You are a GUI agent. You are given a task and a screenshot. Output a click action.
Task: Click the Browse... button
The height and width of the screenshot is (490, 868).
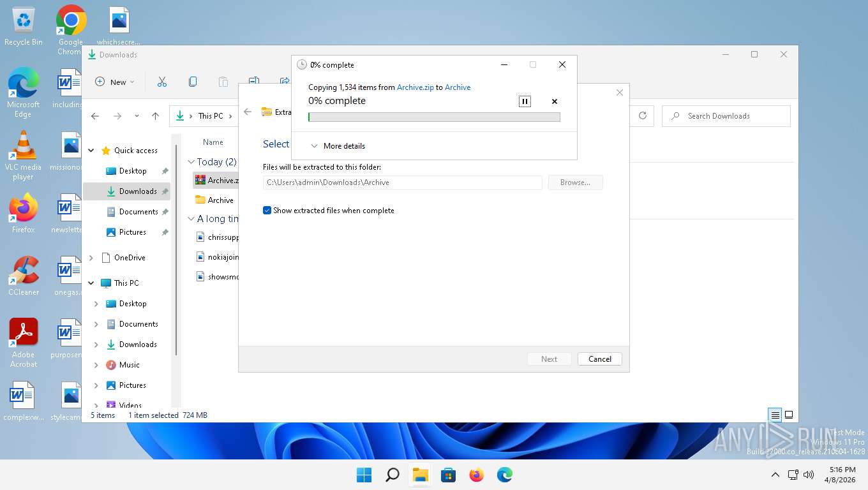coord(575,182)
